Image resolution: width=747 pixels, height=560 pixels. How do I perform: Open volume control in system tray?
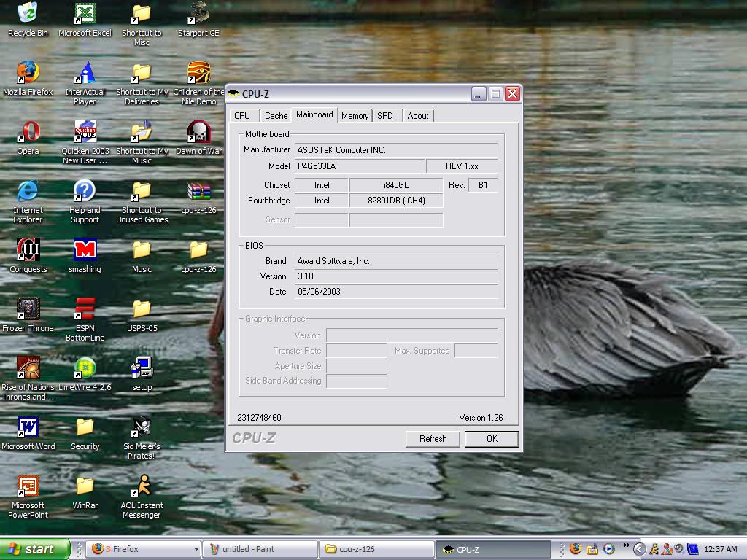point(679,549)
